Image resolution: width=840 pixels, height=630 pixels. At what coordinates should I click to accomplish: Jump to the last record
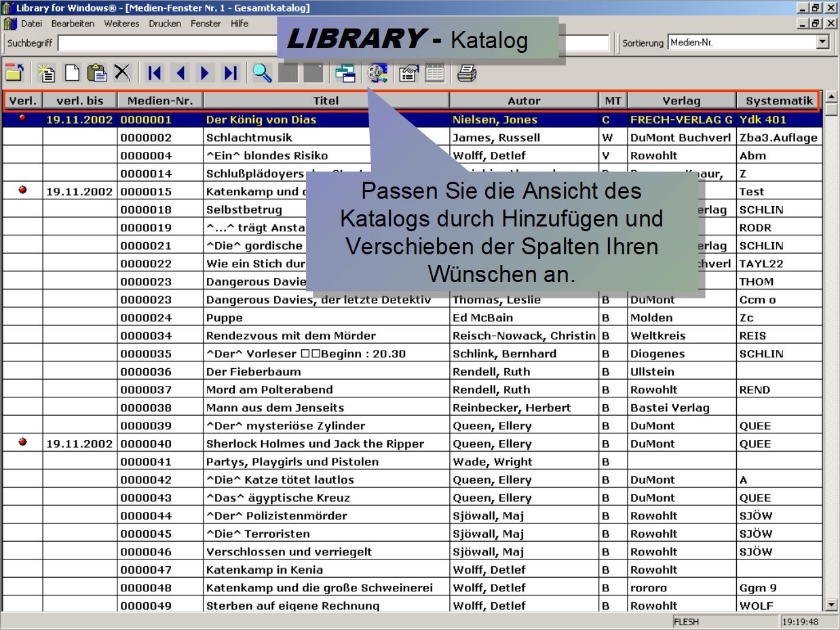pos(231,73)
